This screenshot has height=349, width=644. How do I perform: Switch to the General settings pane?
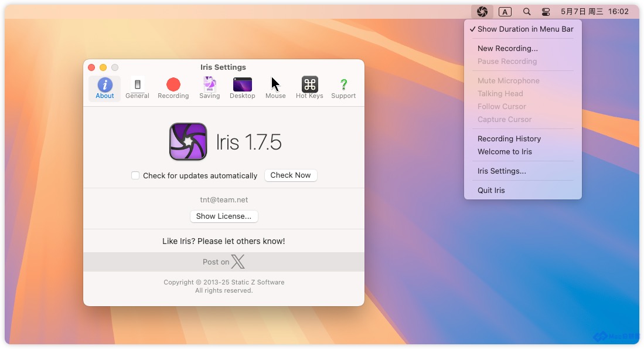click(x=137, y=89)
